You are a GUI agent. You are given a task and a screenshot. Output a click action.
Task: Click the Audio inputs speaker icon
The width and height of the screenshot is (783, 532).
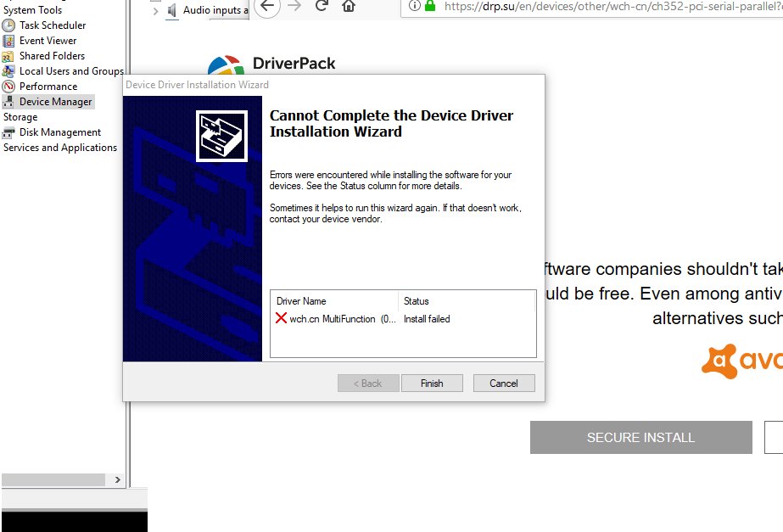tap(171, 10)
